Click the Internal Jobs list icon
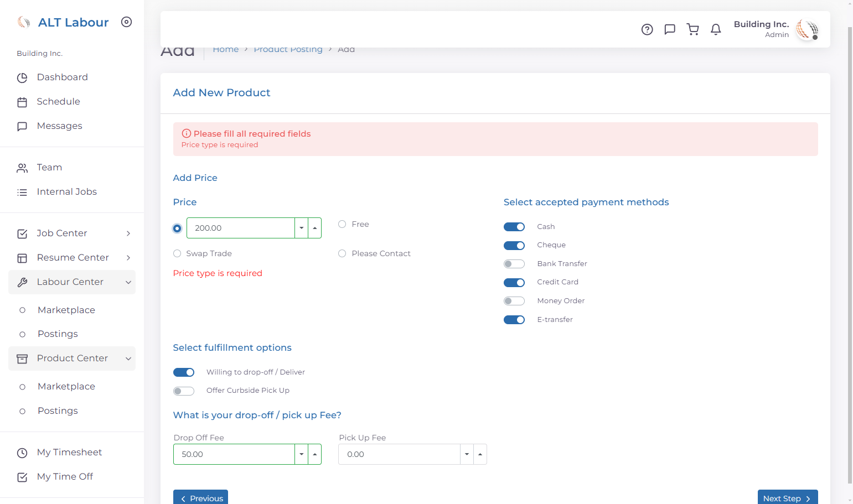 coord(22,193)
